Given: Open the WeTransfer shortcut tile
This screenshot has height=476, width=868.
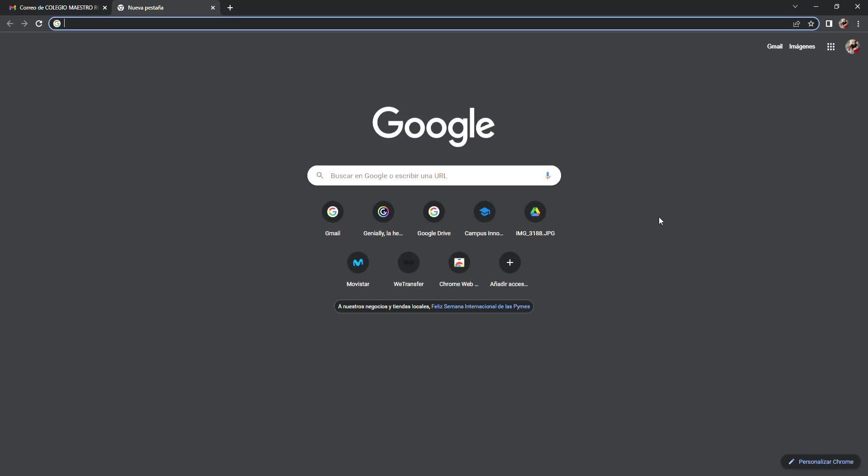Looking at the screenshot, I should 409,270.
